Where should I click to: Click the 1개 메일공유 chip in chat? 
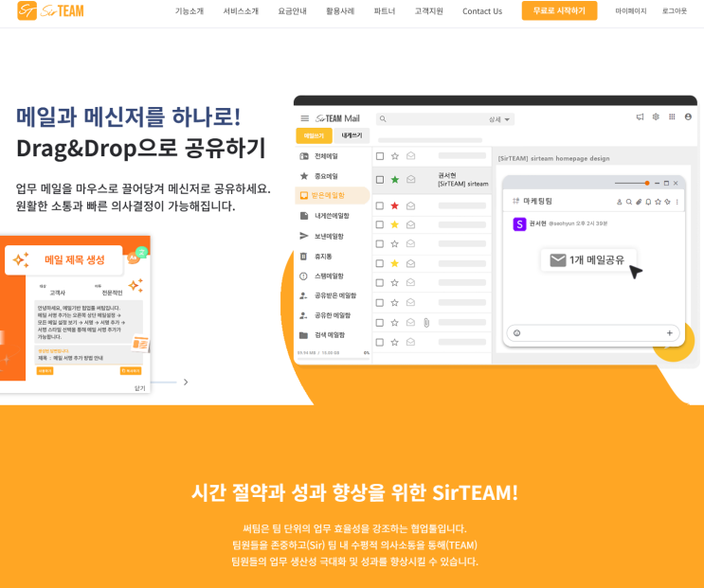coord(588,259)
